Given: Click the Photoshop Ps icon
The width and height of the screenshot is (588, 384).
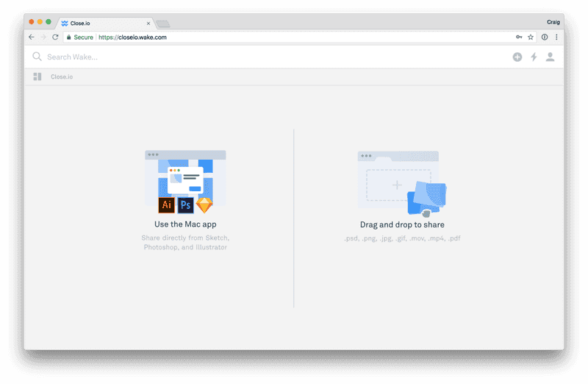Looking at the screenshot, I should click(186, 205).
